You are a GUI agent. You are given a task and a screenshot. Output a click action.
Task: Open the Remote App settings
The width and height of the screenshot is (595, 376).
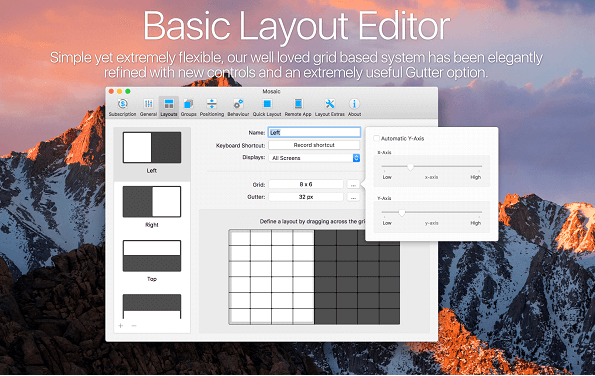(298, 107)
